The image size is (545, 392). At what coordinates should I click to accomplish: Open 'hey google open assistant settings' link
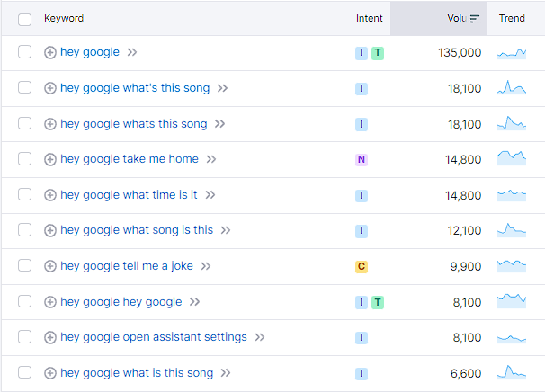pyautogui.click(x=154, y=337)
